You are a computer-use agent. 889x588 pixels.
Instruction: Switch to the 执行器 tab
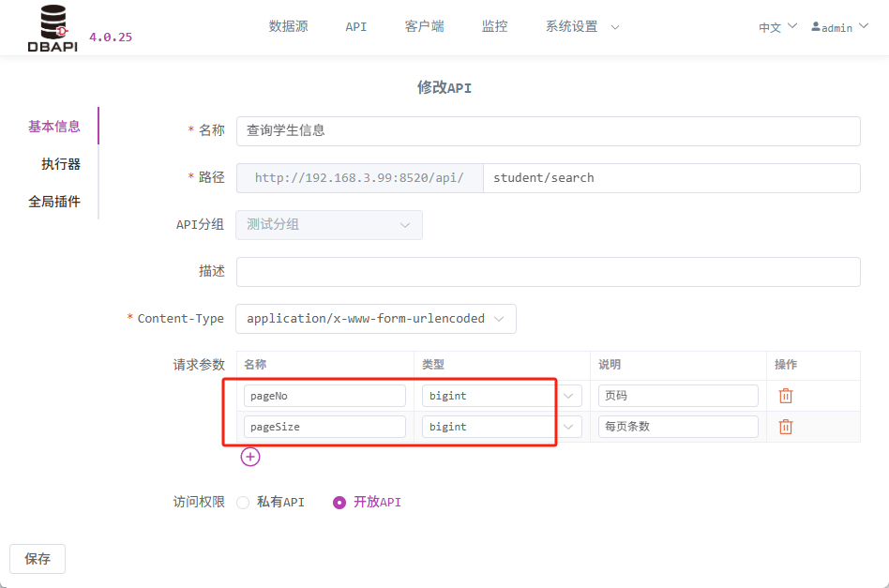[x=61, y=164]
